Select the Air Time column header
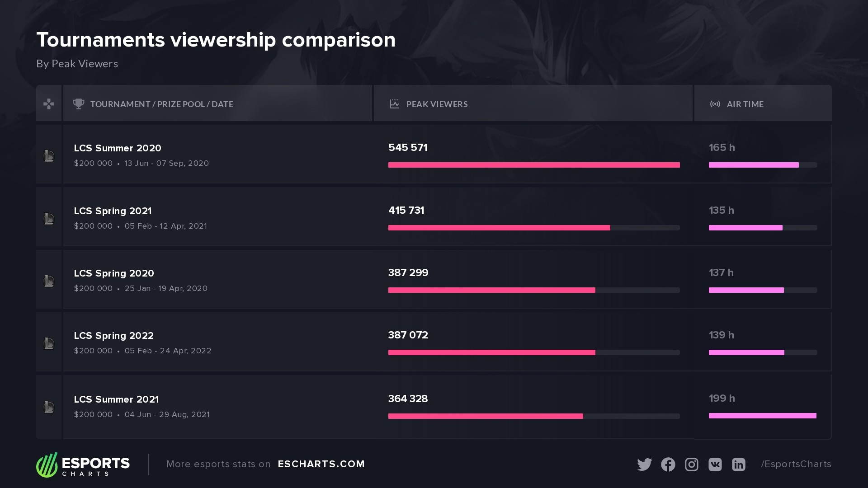Viewport: 868px width, 488px height. click(x=745, y=104)
